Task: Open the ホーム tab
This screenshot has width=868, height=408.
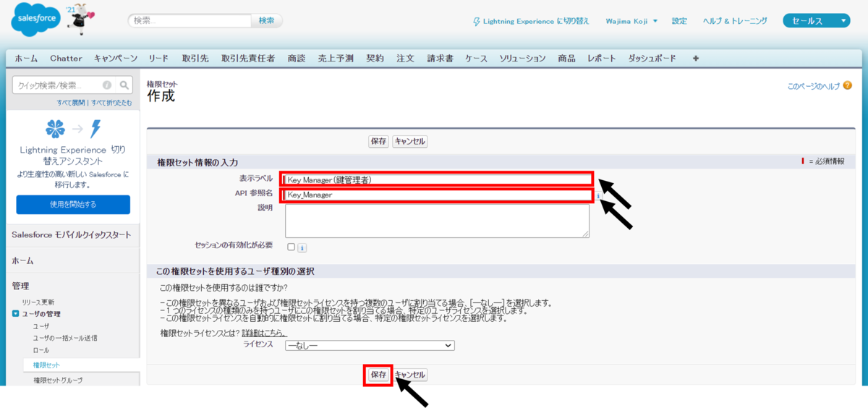Action: click(26, 59)
